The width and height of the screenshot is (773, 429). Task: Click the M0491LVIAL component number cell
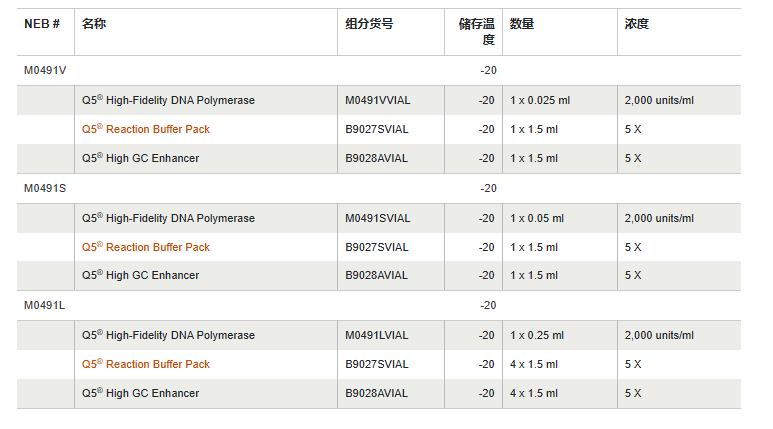(376, 336)
